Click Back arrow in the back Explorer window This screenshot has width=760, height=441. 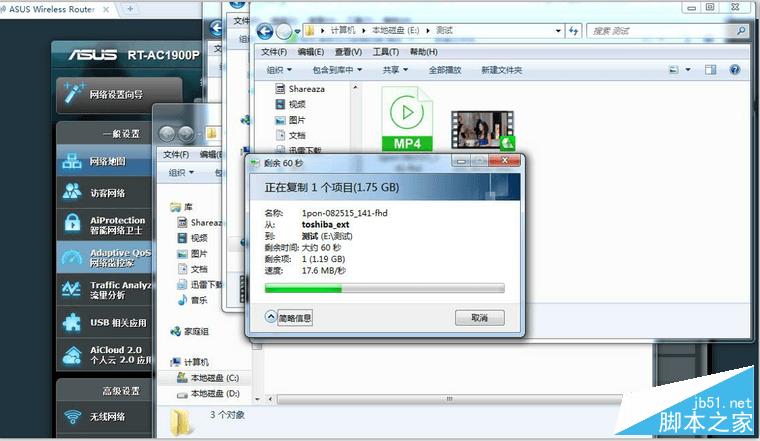click(167, 133)
